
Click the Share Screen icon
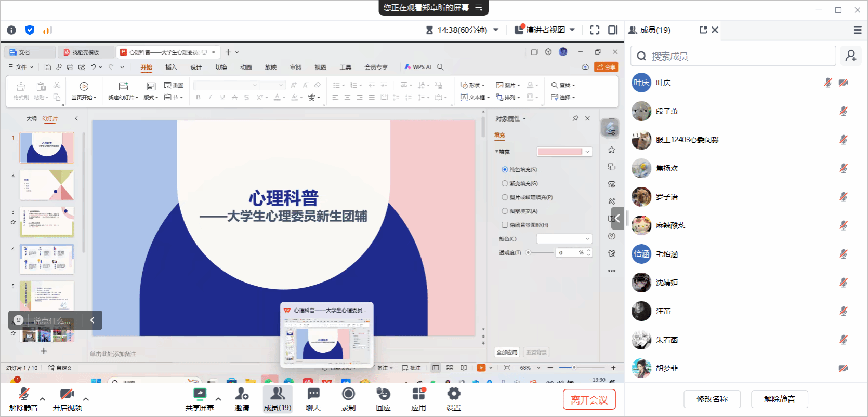(200, 394)
